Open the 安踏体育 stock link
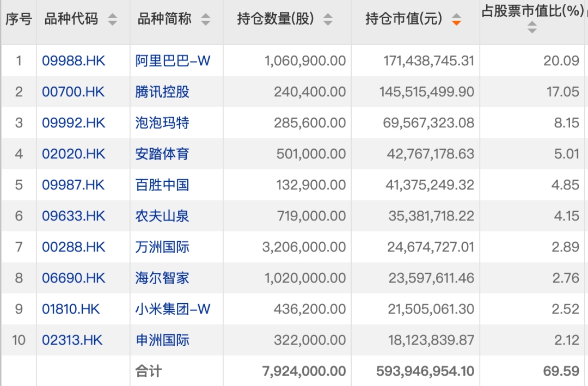The image size is (588, 386). pyautogui.click(x=162, y=154)
